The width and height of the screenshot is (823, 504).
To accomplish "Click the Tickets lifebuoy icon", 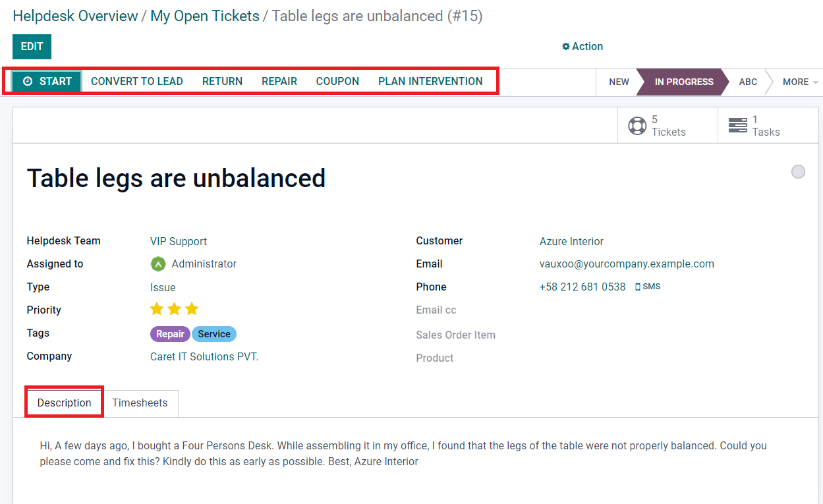I will pyautogui.click(x=637, y=125).
